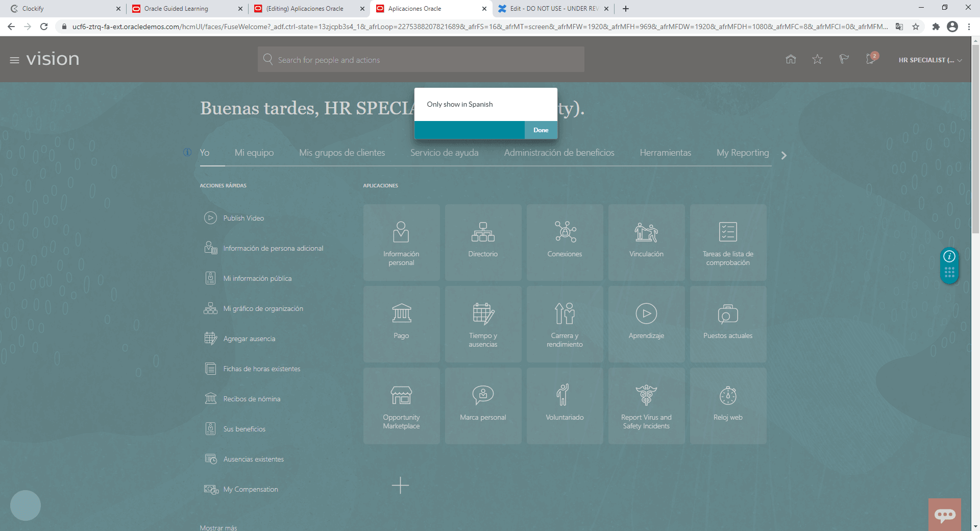Reload the page
The height and width of the screenshot is (531, 980).
point(44,27)
